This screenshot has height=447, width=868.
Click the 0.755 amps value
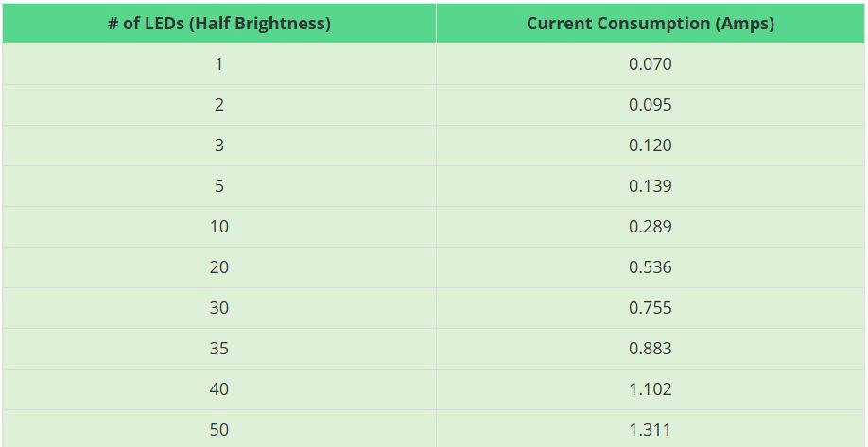[x=651, y=308]
